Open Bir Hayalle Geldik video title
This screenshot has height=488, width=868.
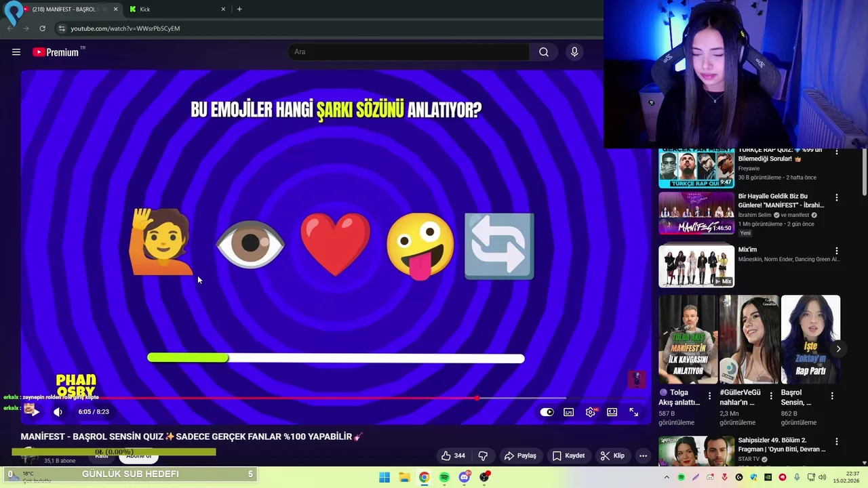781,201
